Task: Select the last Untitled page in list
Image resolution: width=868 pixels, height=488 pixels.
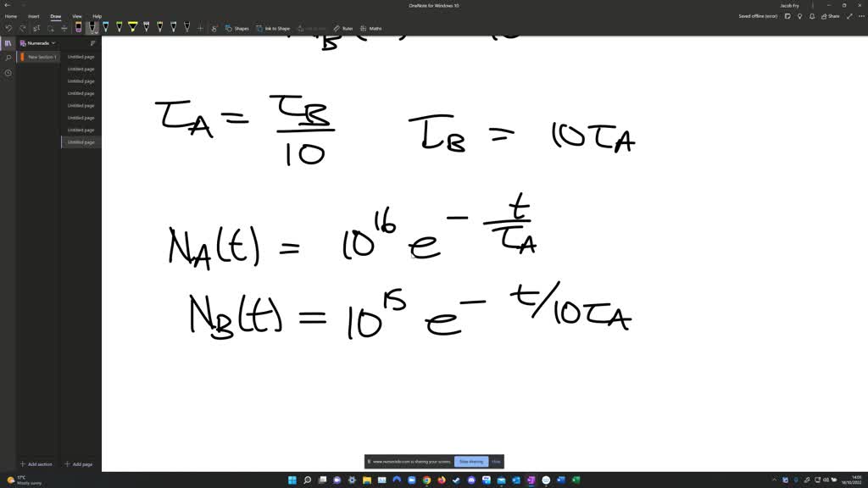Action: (x=81, y=141)
